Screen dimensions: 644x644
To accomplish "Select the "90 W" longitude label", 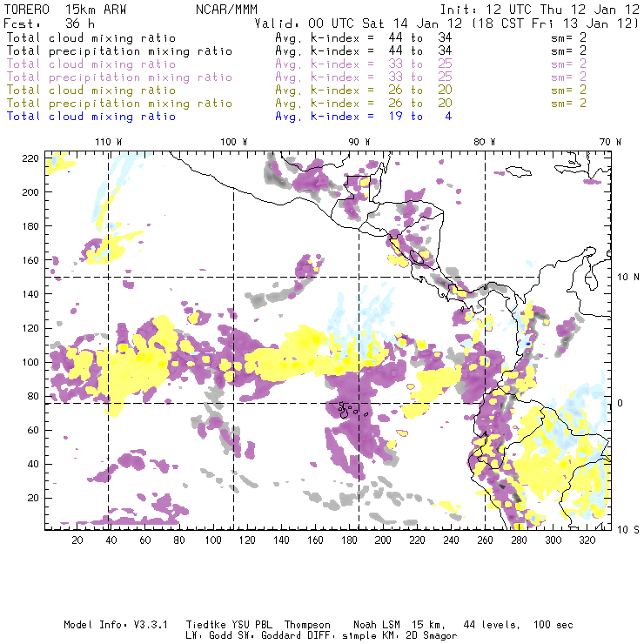I will coord(359,142).
